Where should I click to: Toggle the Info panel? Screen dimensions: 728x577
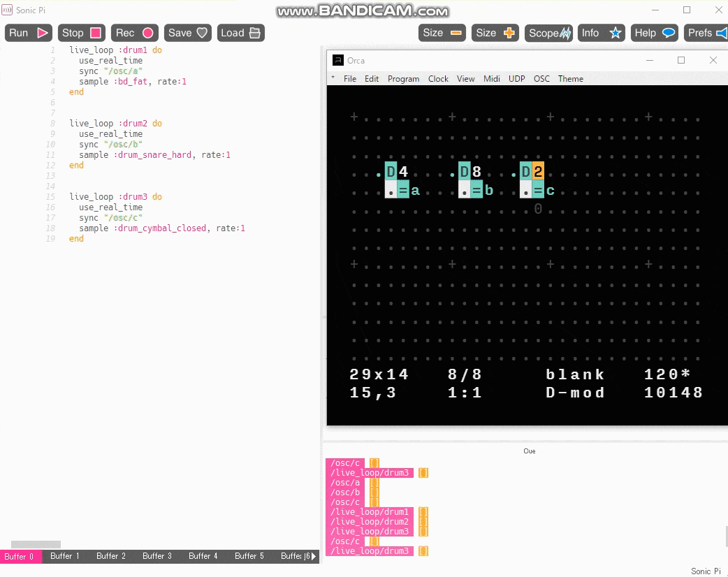[602, 33]
